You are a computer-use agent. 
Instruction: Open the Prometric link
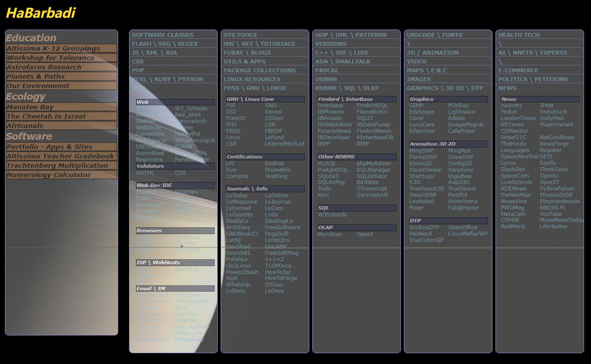278,170
